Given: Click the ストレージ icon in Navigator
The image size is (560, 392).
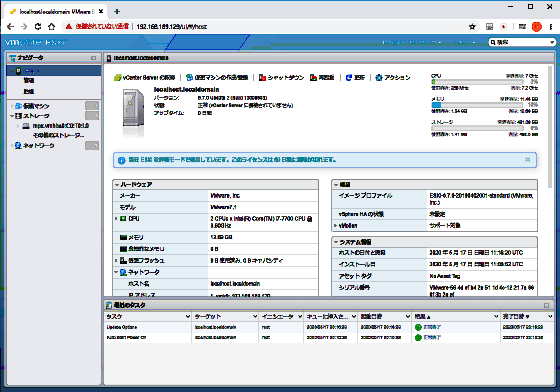Looking at the screenshot, I should tap(18, 116).
